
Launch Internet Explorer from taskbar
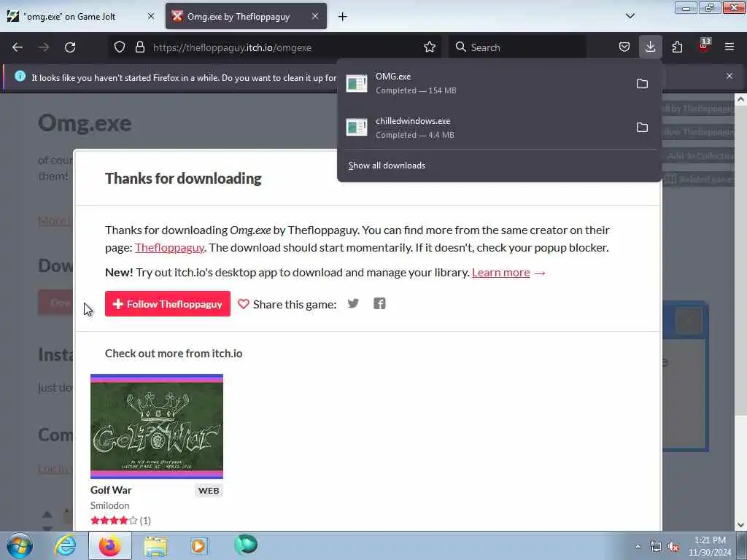pyautogui.click(x=65, y=545)
